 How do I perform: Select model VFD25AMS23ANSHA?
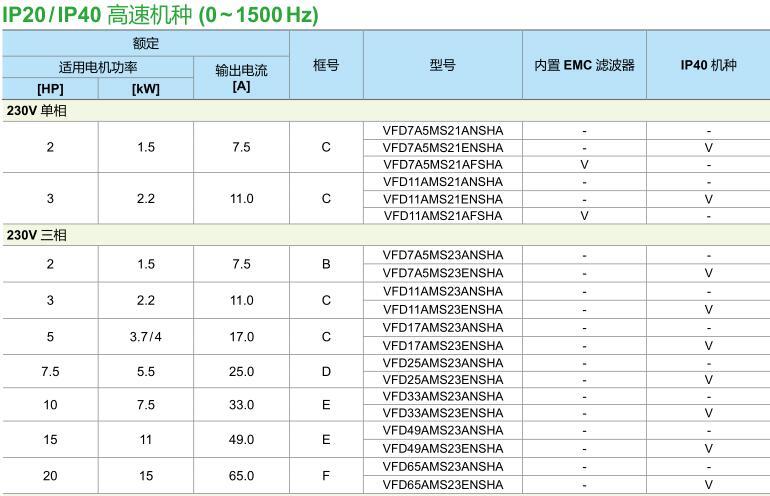[x=443, y=363]
